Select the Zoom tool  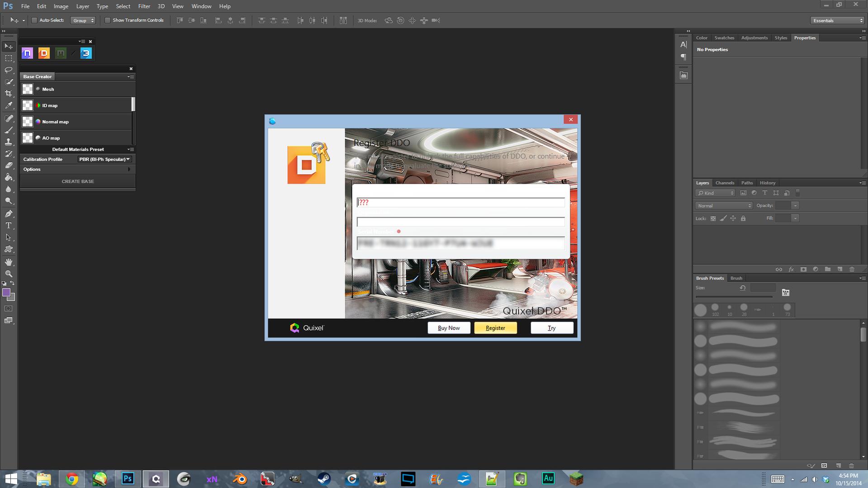(9, 274)
